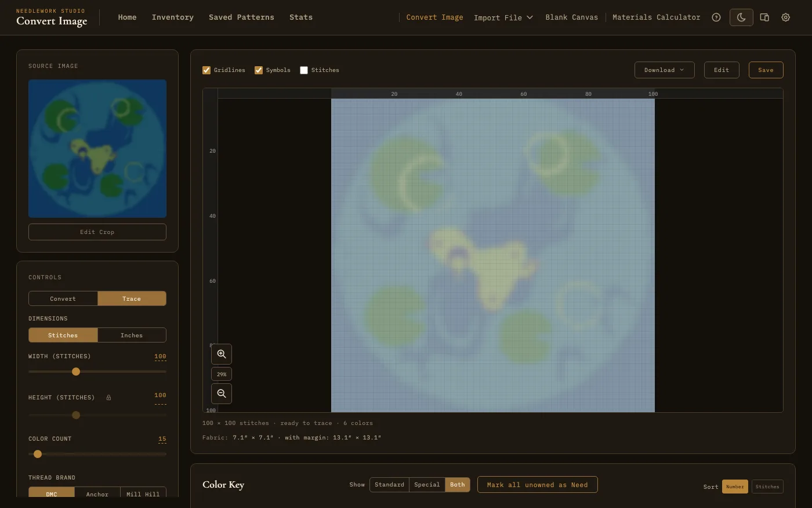Open the Materials Calculator
This screenshot has width=812, height=508.
[657, 17]
